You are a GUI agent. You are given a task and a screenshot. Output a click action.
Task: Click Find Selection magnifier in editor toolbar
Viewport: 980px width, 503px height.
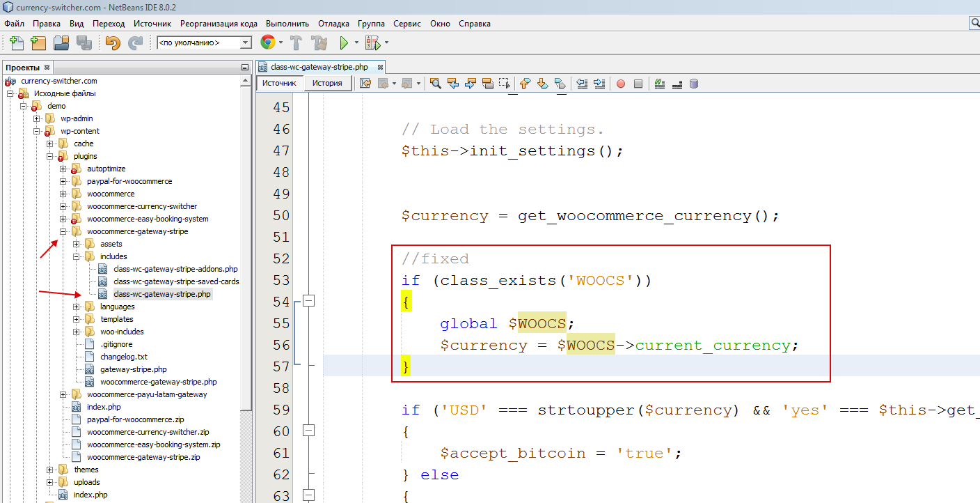pyautogui.click(x=436, y=84)
